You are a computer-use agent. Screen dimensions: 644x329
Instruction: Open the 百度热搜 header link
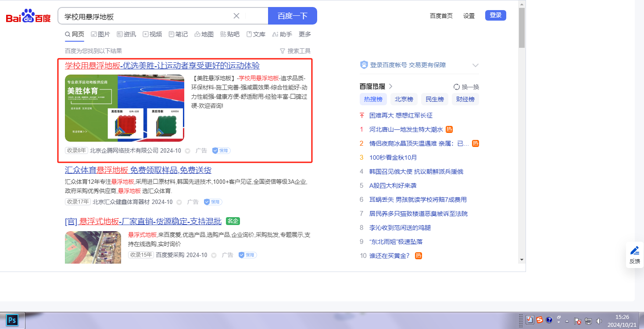pyautogui.click(x=376, y=86)
